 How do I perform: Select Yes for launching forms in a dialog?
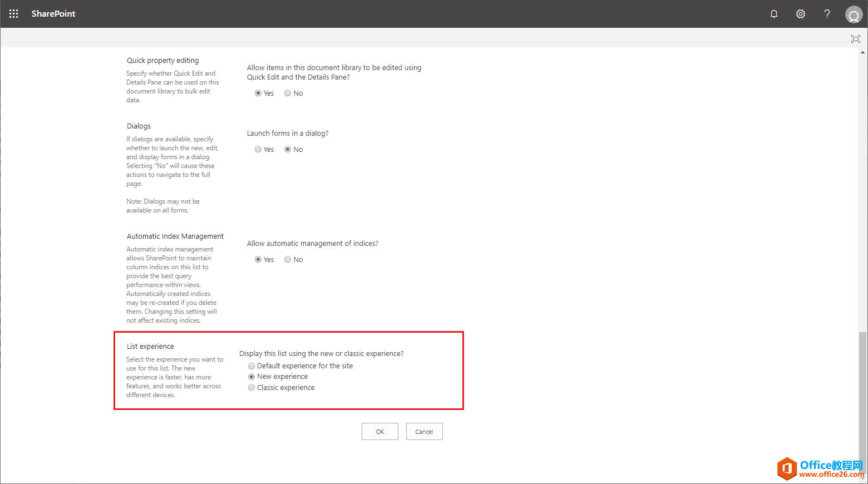point(258,149)
